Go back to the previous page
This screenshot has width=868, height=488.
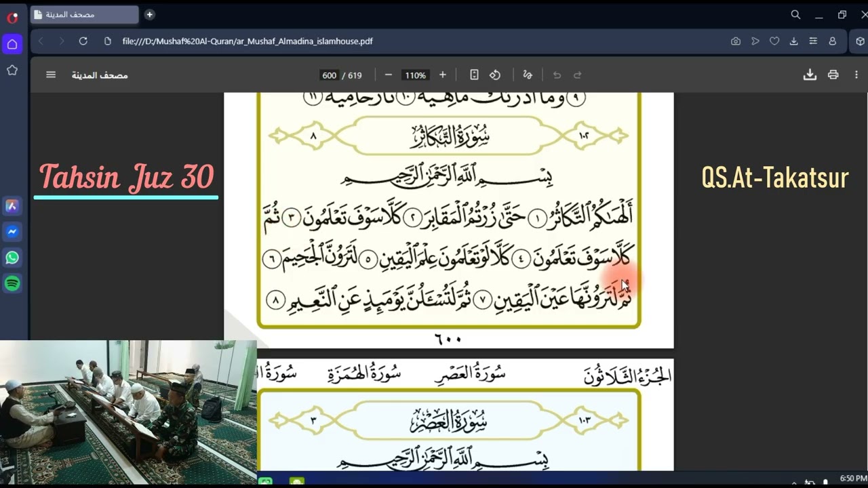tap(41, 41)
